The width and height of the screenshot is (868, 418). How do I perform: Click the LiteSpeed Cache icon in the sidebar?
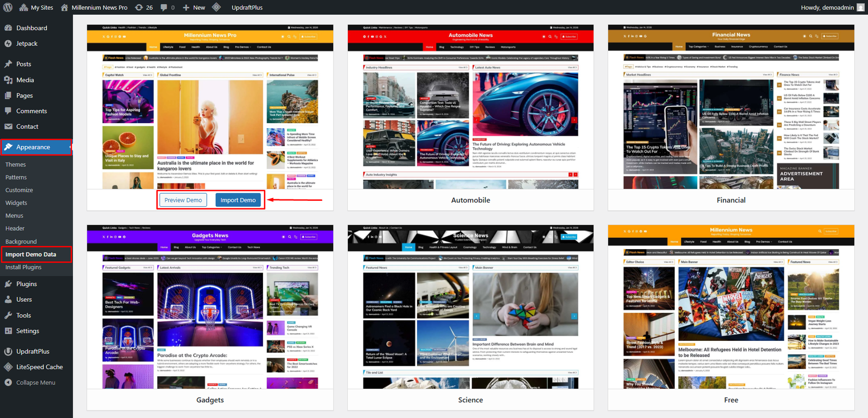pos(8,367)
